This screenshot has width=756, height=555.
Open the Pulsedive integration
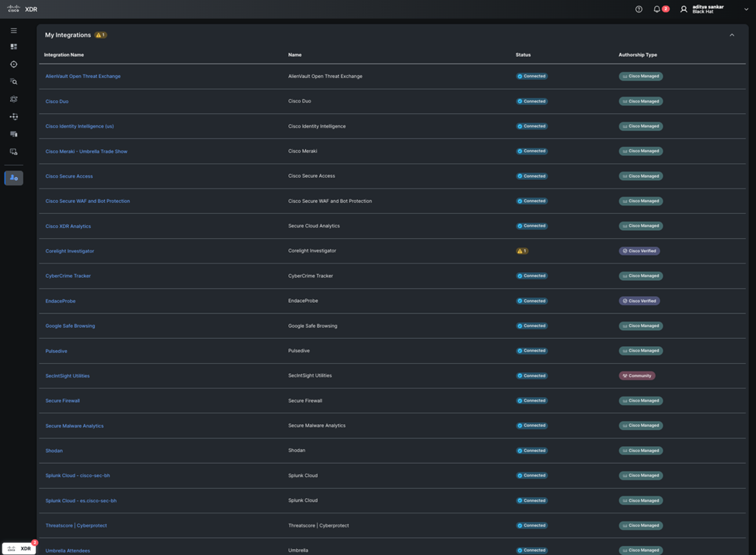coord(56,351)
